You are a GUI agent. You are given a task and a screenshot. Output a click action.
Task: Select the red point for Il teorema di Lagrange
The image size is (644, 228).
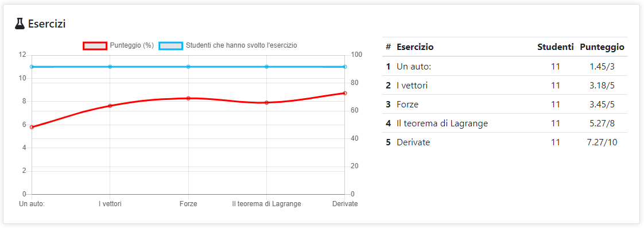(x=266, y=102)
